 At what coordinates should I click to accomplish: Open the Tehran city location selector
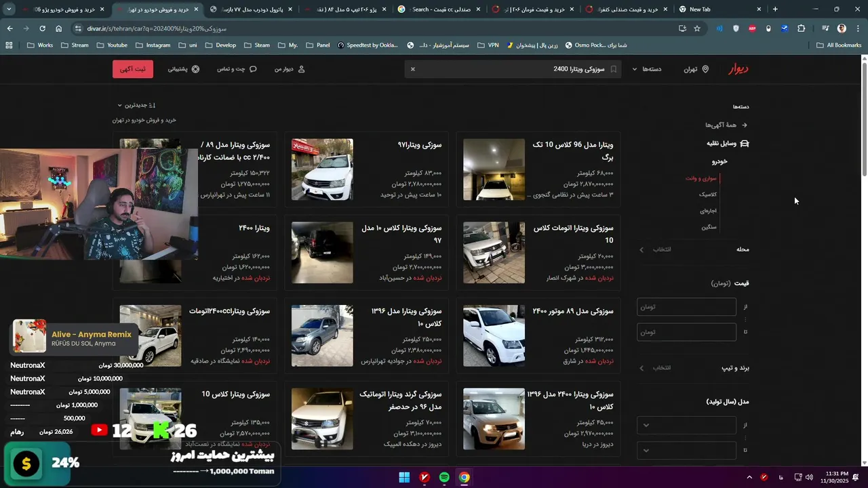[x=696, y=69]
